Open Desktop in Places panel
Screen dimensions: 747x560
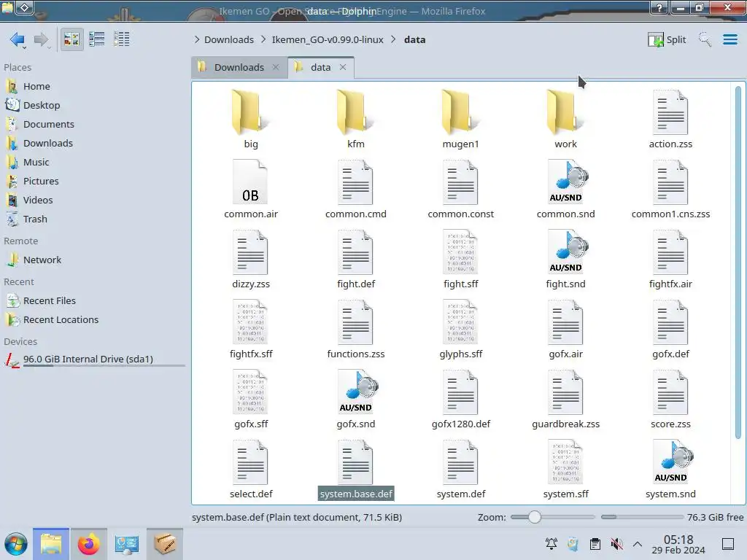click(42, 105)
